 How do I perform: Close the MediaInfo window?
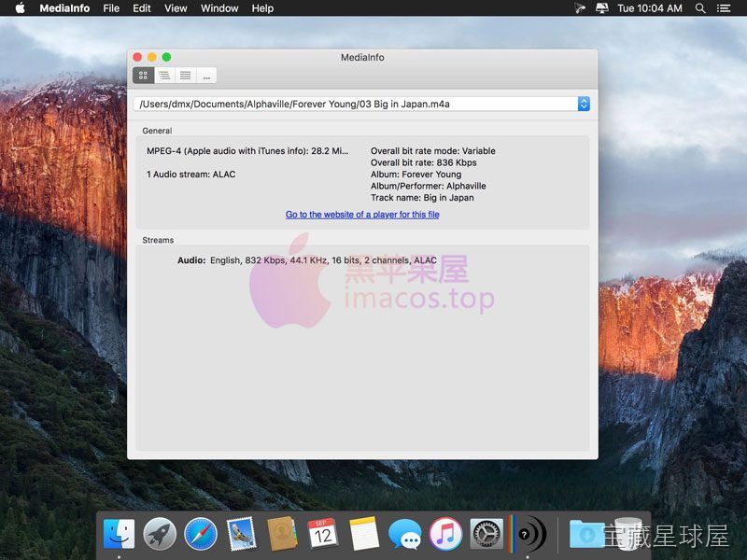[137, 57]
